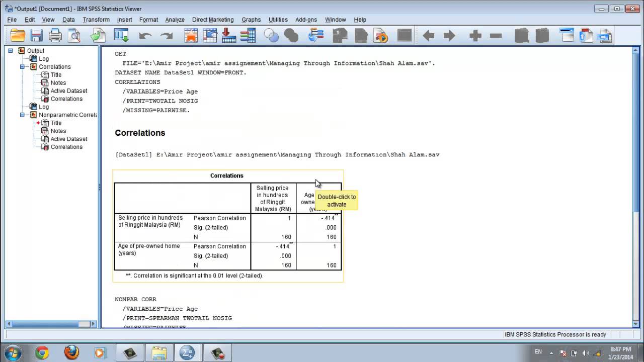
Task: Click the Redo arrow in the toolbar
Action: tap(166, 36)
